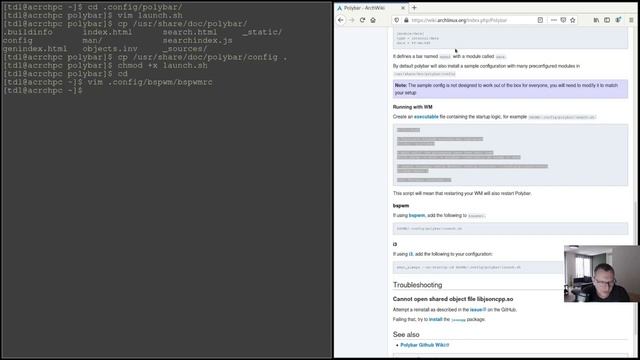
Task: Click the 'chmod +x launch.sh' terminal line
Action: 105,65
